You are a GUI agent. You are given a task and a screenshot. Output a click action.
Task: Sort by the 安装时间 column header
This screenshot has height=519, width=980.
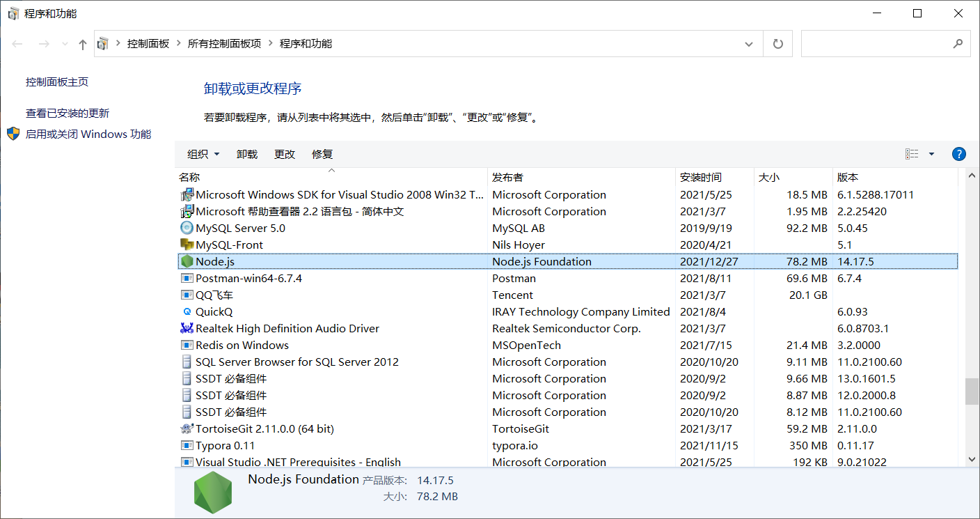(715, 177)
